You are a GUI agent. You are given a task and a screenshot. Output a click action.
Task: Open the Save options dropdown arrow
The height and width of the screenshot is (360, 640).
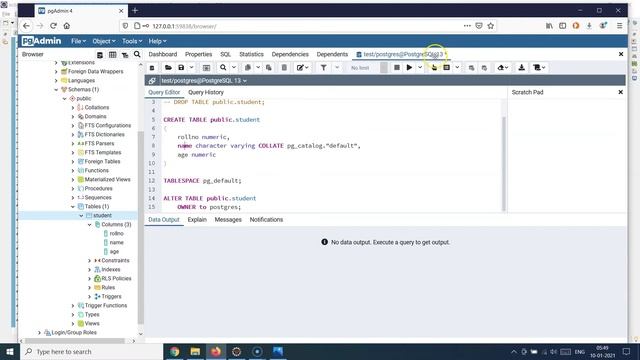pyautogui.click(x=191, y=68)
